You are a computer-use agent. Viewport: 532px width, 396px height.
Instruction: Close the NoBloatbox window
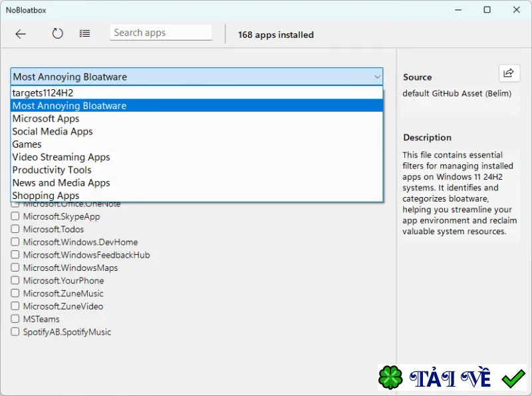(517, 10)
